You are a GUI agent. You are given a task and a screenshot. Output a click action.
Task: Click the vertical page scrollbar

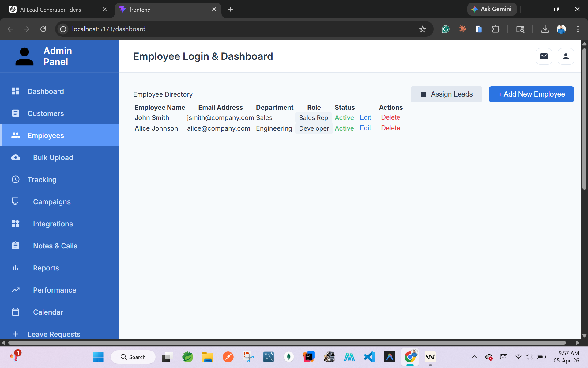[x=584, y=118]
